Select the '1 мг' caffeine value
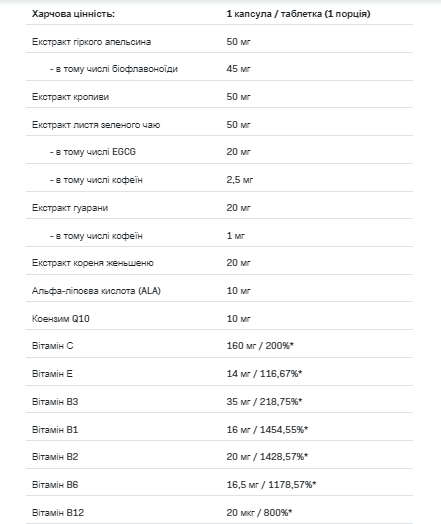This screenshot has height=524, width=441. (x=236, y=236)
